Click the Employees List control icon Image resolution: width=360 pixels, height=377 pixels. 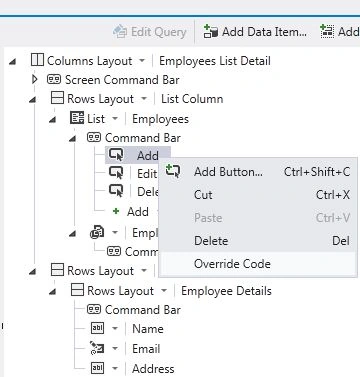pyautogui.click(x=77, y=118)
